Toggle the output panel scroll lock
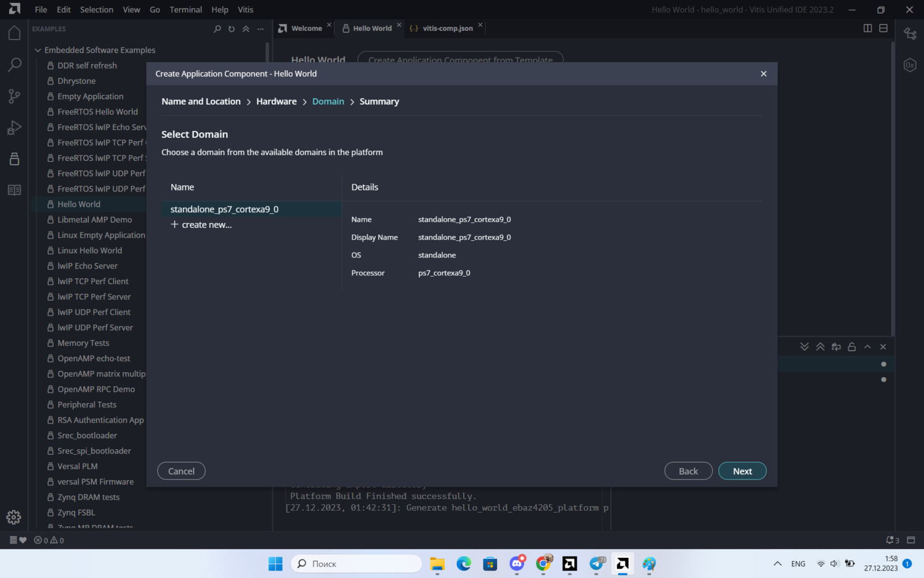 [852, 347]
